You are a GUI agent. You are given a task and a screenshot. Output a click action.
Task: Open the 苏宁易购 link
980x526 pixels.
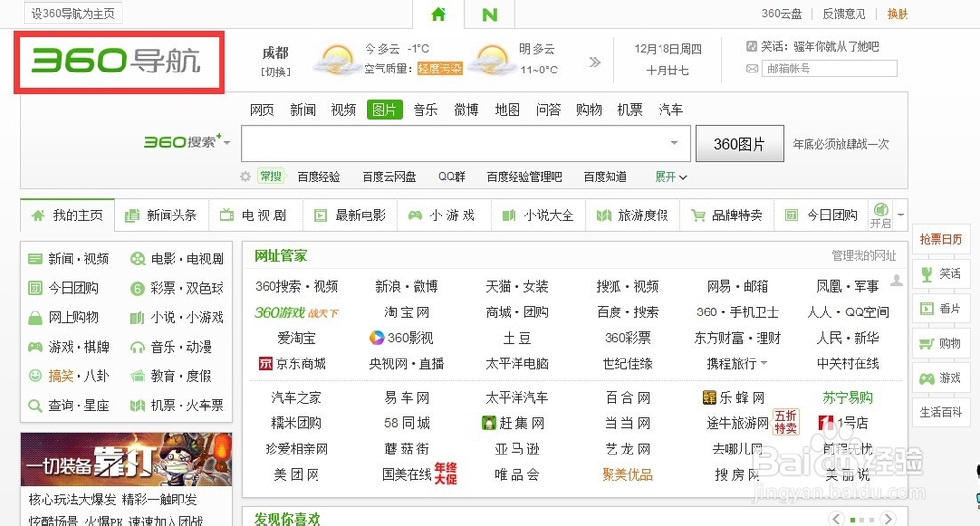pos(848,398)
